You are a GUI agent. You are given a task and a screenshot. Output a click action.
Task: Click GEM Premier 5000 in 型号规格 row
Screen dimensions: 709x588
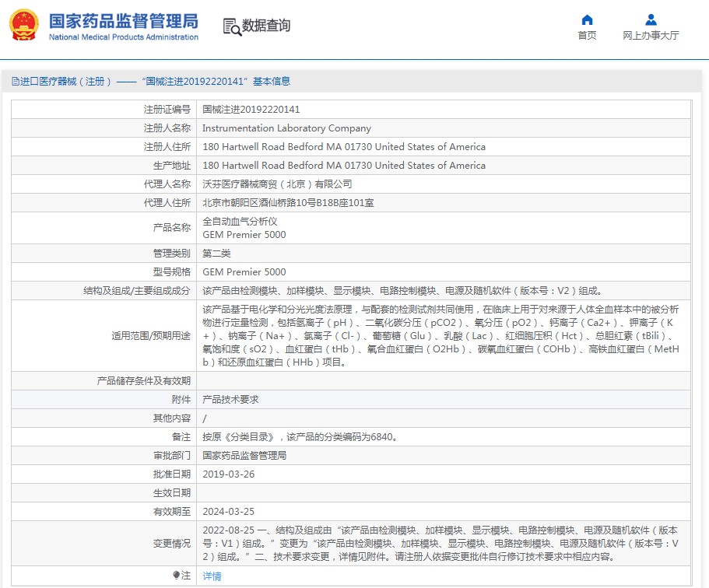(244, 272)
